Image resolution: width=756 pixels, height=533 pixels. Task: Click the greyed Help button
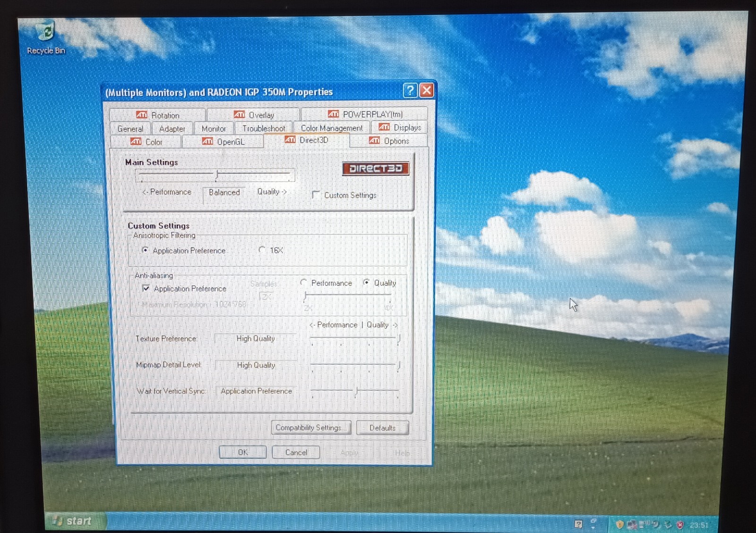402,453
